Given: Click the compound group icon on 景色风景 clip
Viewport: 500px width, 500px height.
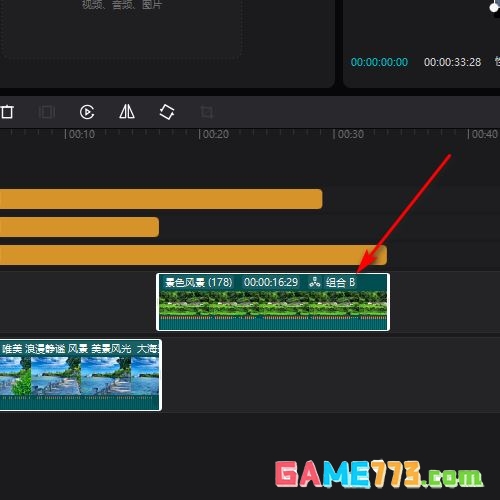Looking at the screenshot, I should click(314, 282).
